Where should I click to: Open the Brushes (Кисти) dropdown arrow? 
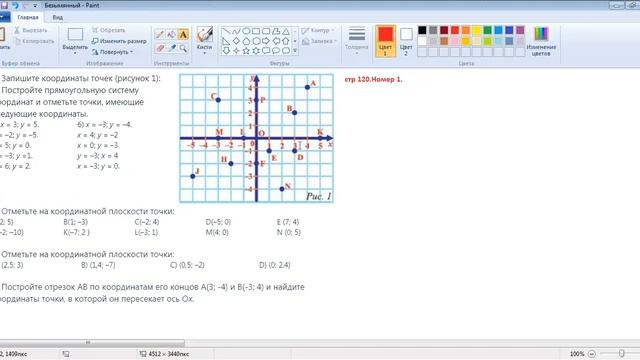click(204, 53)
